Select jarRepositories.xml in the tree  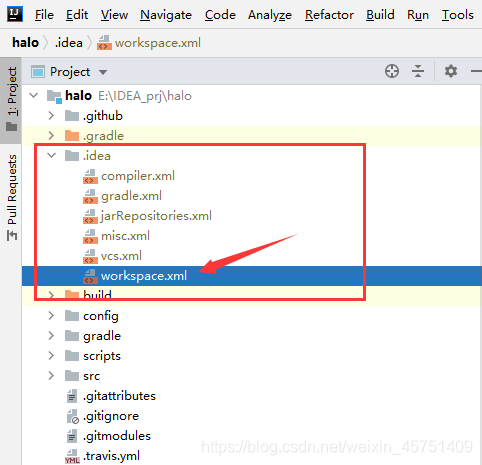pyautogui.click(x=252, y=216)
